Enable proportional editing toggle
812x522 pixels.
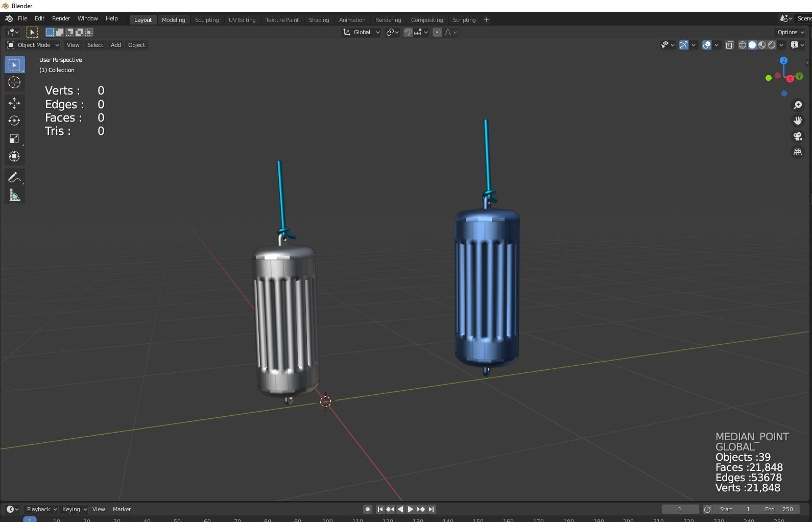[437, 32]
